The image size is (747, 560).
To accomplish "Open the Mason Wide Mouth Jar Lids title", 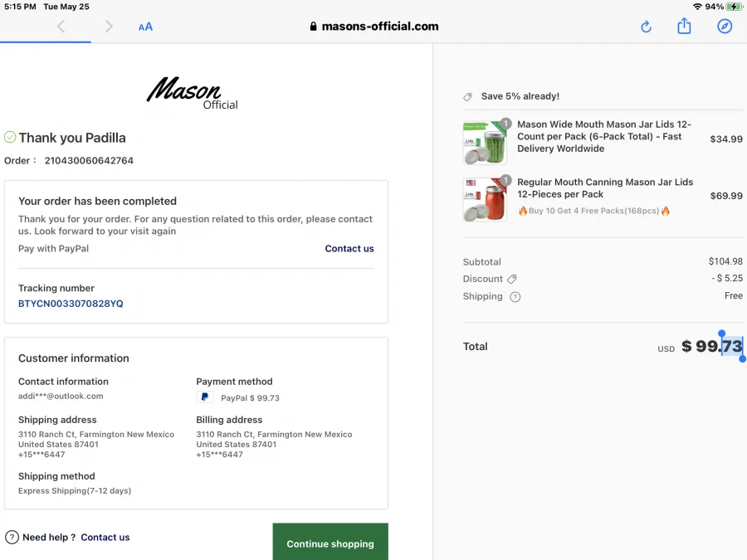I will click(604, 136).
